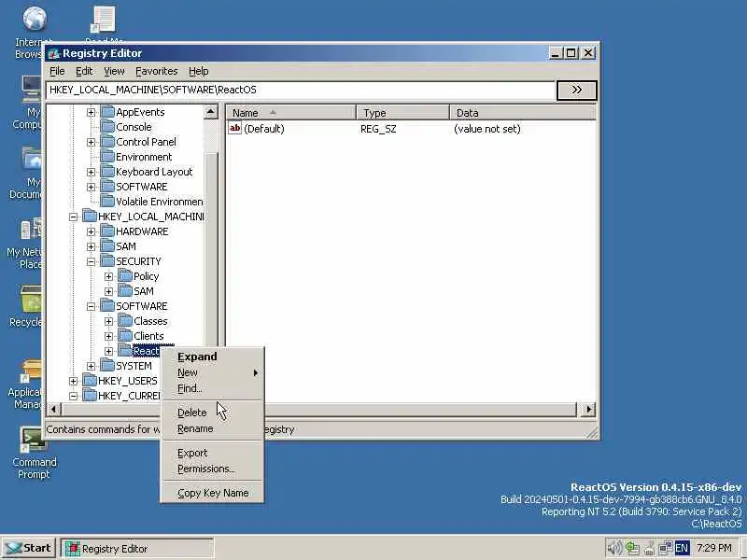747x560 pixels.
Task: Click the Classes folder icon
Action: [125, 321]
